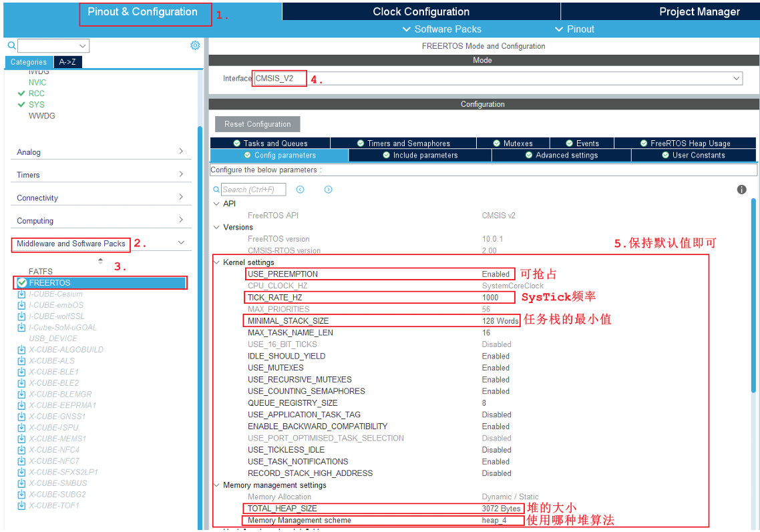Click the info icon in the configuration panel
Viewport: 760px width, 532px height.
pyautogui.click(x=741, y=190)
